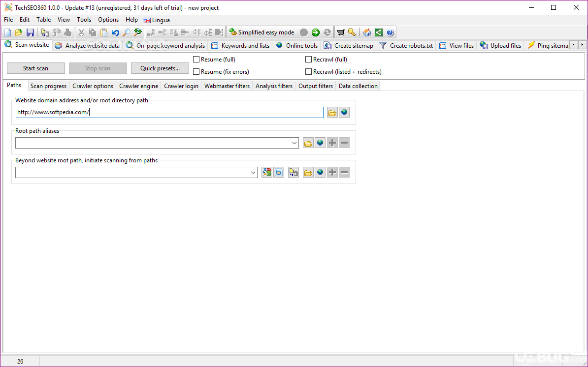Switch to Crawler engine sub-tab
The image size is (588, 367).
click(x=139, y=86)
